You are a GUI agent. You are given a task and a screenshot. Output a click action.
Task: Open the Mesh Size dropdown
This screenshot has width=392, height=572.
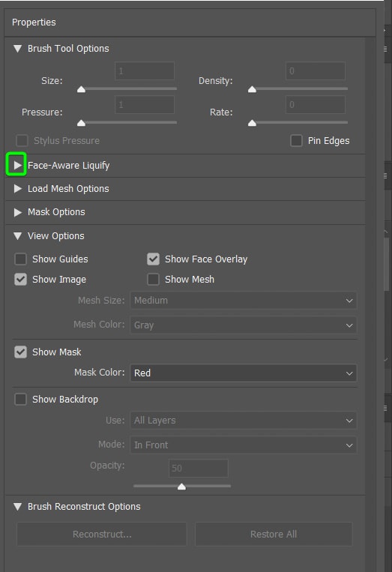244,301
